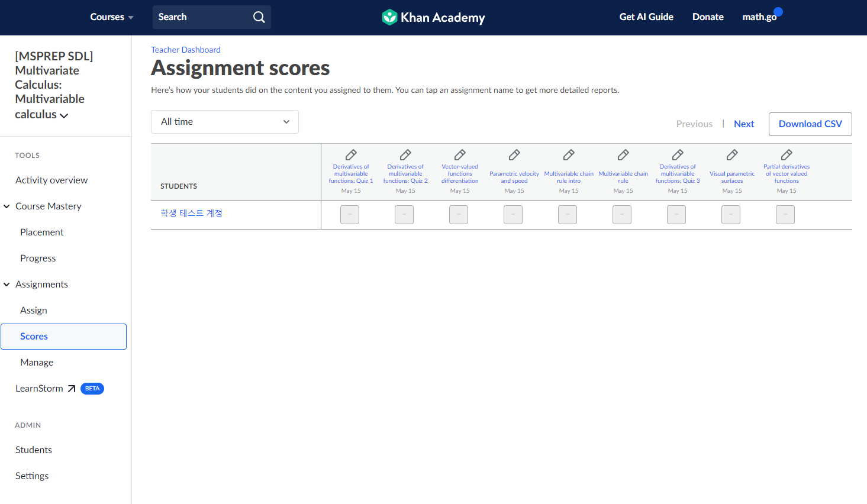Click pencil icon above Vector-valued functions differentiation
The image size is (867, 504).
click(x=460, y=155)
